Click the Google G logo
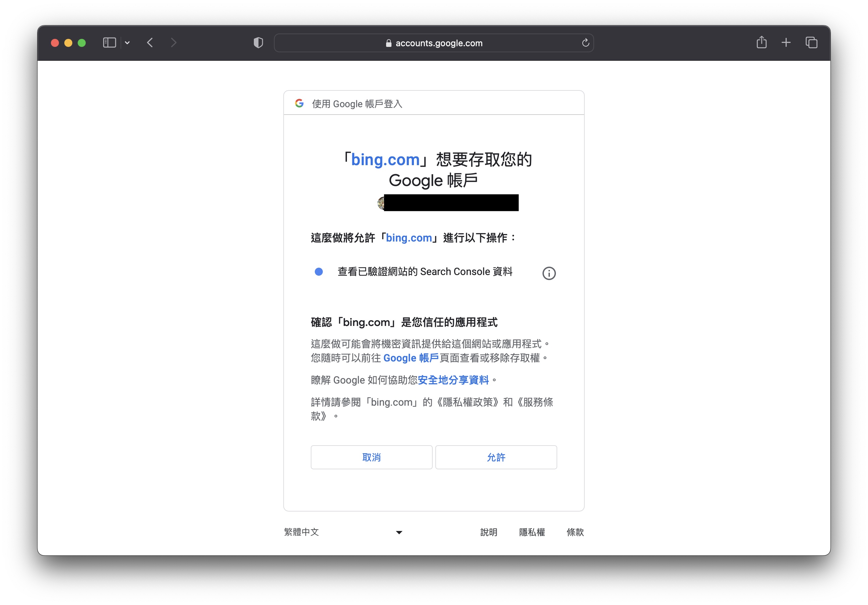This screenshot has width=868, height=605. click(x=299, y=103)
